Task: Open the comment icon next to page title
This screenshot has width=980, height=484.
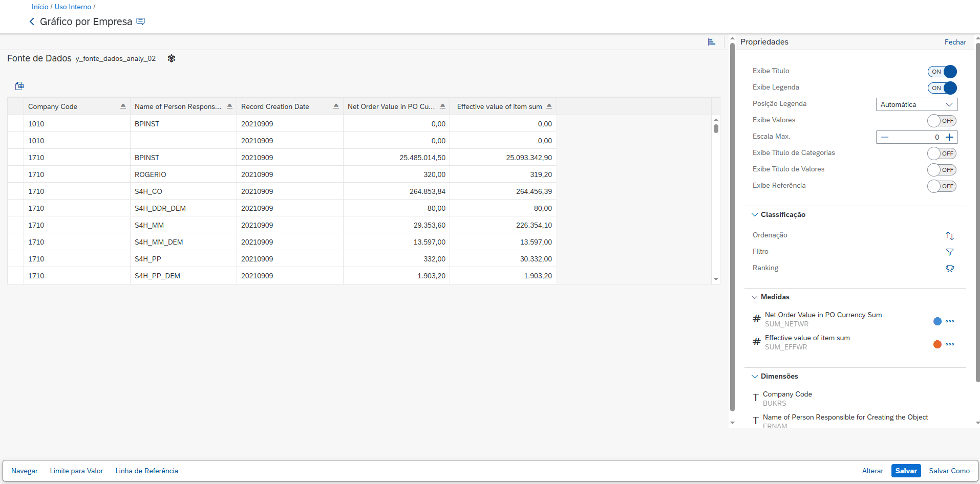Action: point(141,21)
